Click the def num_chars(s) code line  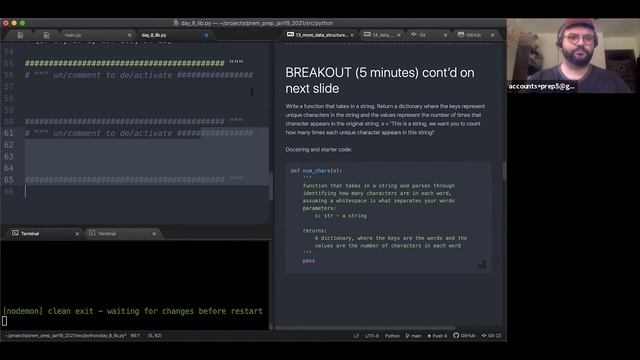pos(316,171)
